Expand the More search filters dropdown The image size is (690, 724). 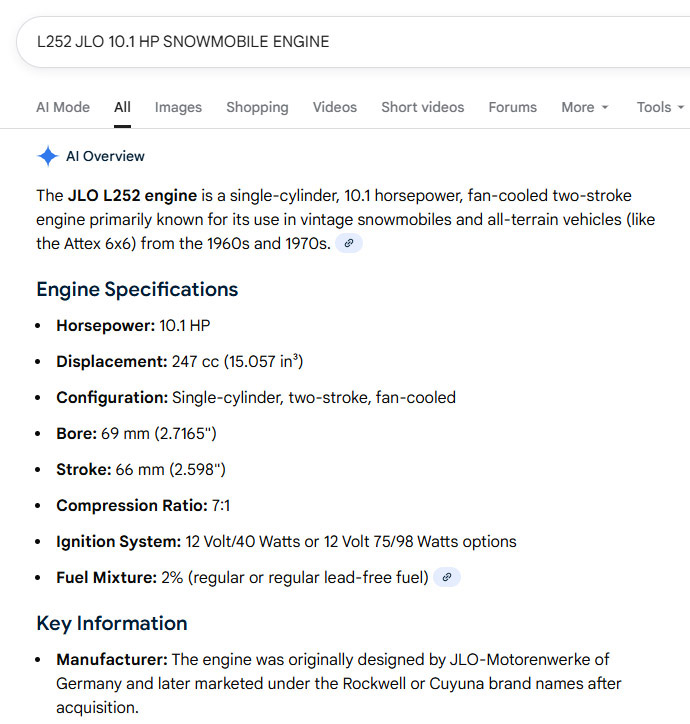[585, 107]
